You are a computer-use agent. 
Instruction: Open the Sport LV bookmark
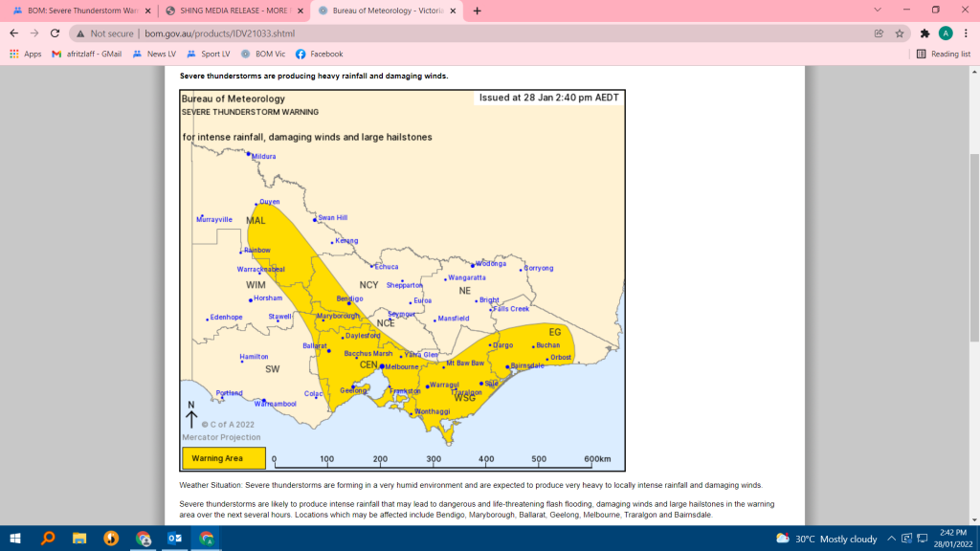click(209, 55)
